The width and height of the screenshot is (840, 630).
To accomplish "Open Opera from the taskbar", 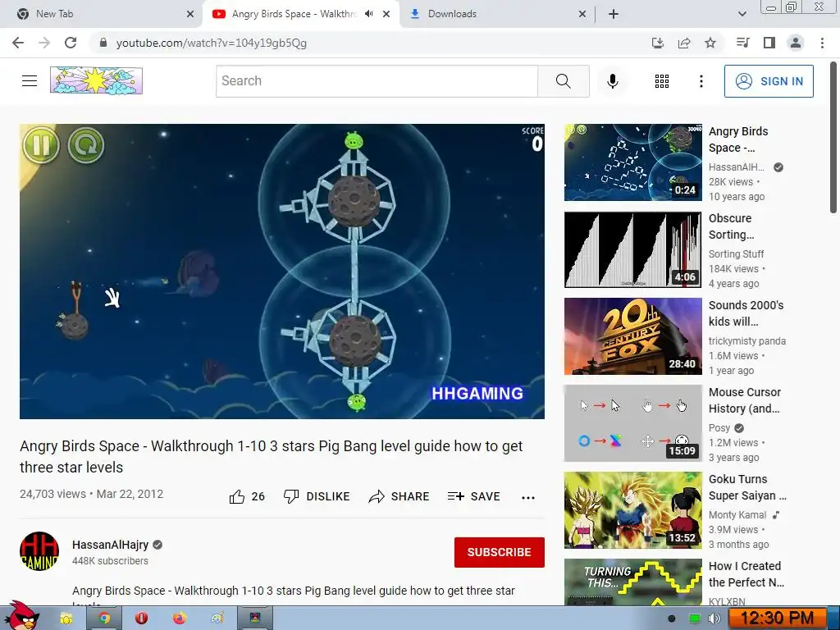I will [141, 619].
